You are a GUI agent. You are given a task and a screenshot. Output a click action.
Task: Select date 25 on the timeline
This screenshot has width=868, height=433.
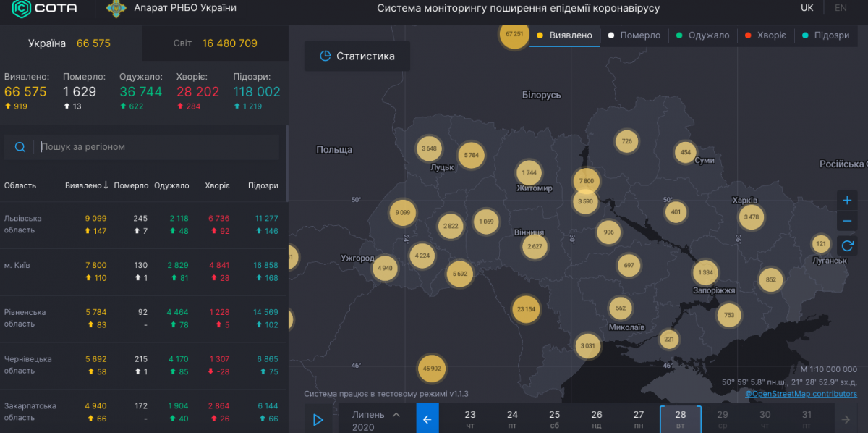(x=554, y=419)
